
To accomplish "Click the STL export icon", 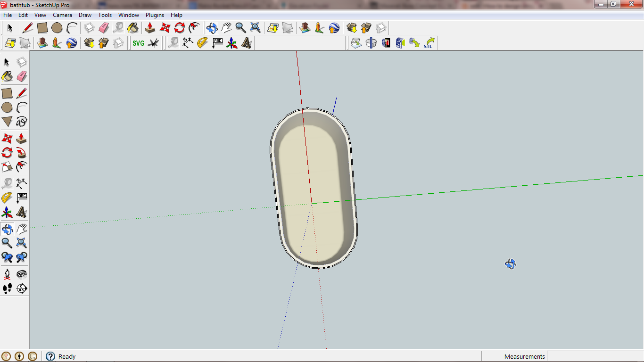I will coord(429,43).
